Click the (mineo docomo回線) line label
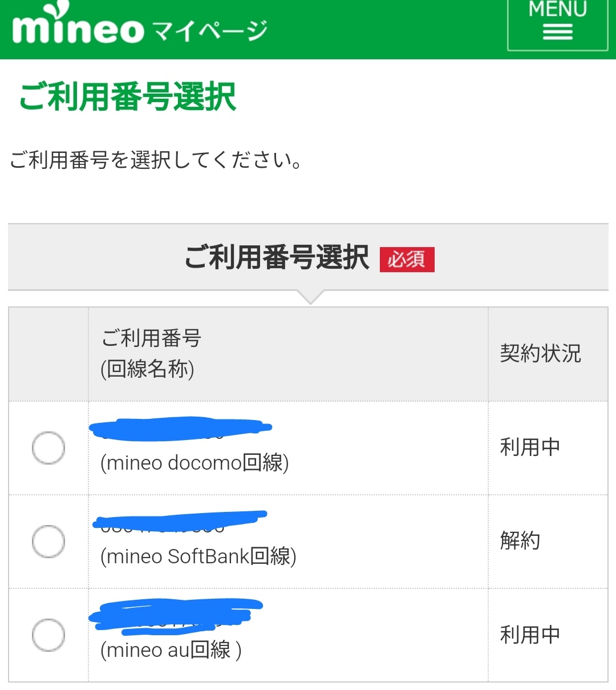This screenshot has height=690, width=616. coord(194,463)
